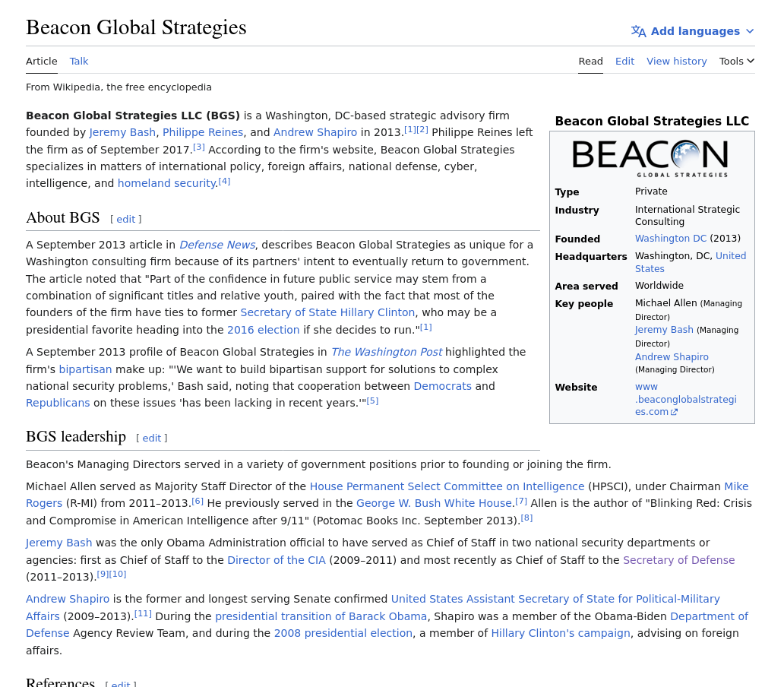Screen dimensions: 784x687
Task: Open presidential transition of Barack Obama link
Action: click(x=321, y=616)
